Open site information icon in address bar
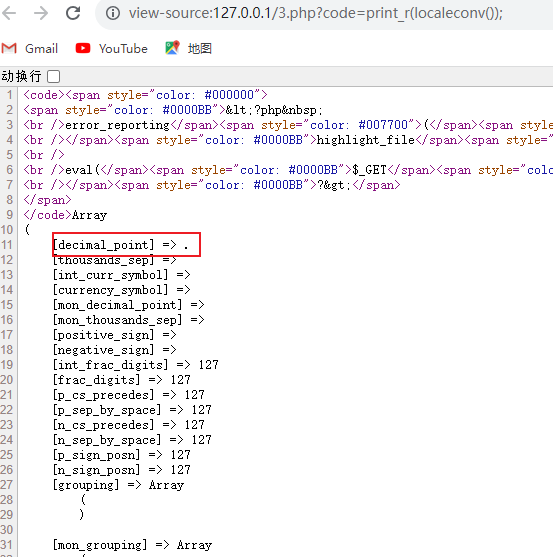553x557 pixels. [x=113, y=13]
